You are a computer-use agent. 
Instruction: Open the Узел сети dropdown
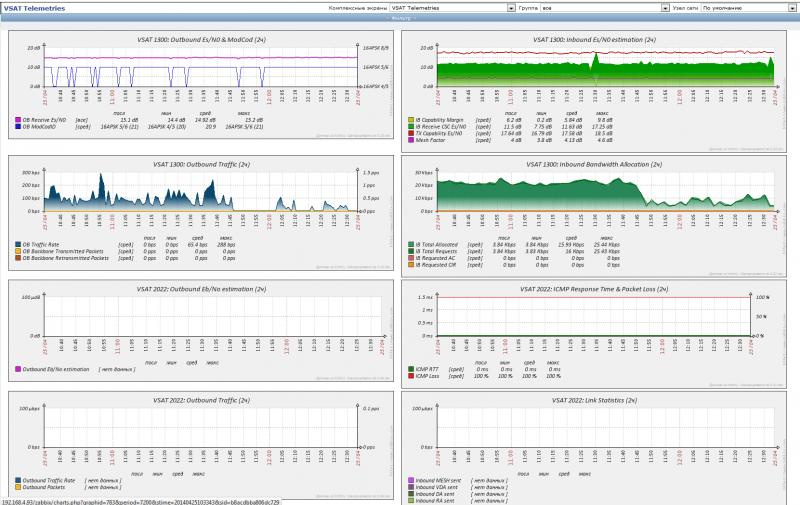[x=747, y=7]
